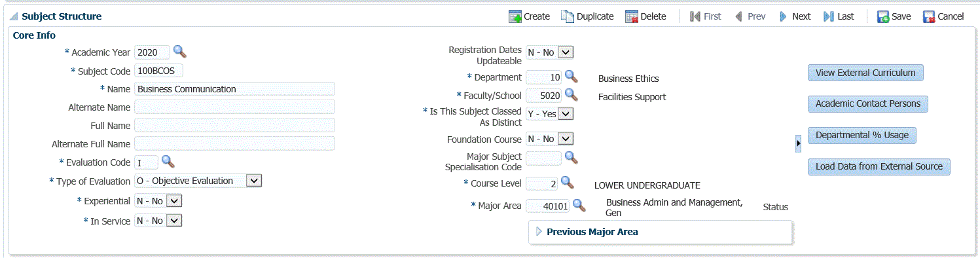Image resolution: width=980 pixels, height=258 pixels.
Task: Click the Academic Year field
Action: click(152, 52)
